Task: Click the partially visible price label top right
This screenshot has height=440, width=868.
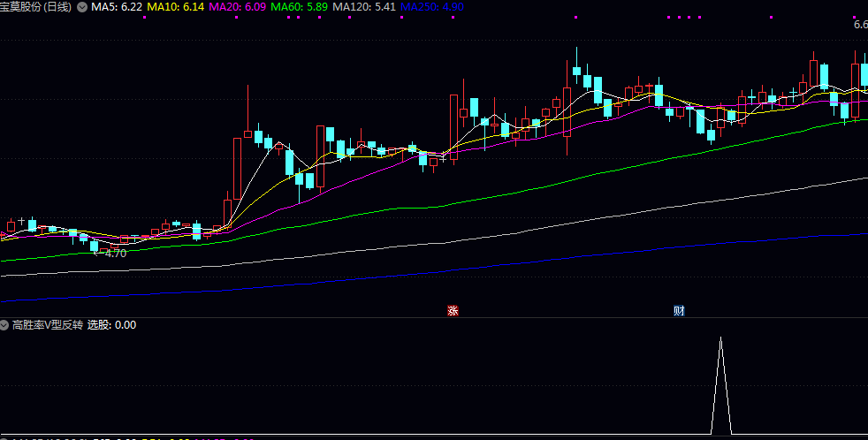Action: click(x=859, y=25)
